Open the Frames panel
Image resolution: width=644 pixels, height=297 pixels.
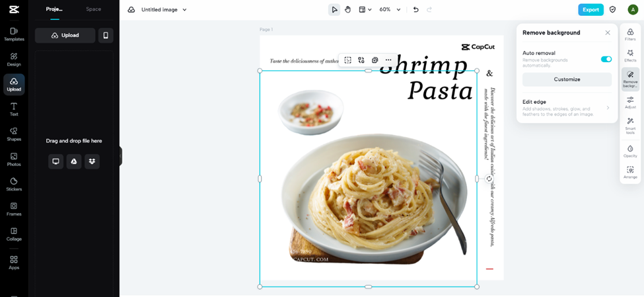[x=14, y=210]
